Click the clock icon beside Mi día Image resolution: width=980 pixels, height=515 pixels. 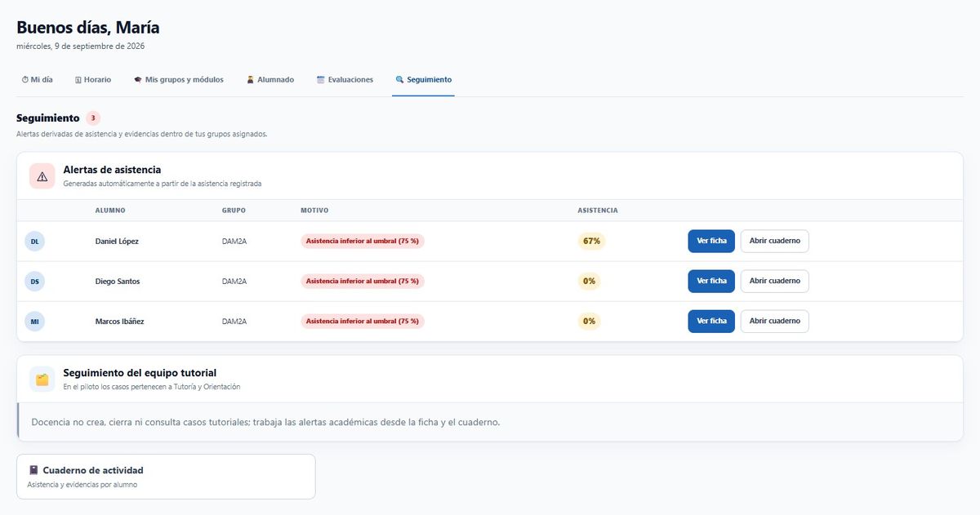pyautogui.click(x=24, y=80)
